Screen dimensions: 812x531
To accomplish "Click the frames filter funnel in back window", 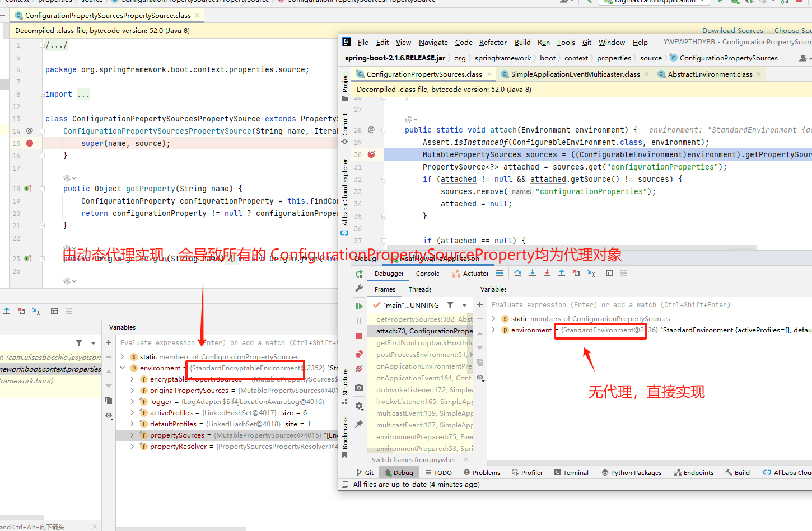I will [x=79, y=343].
